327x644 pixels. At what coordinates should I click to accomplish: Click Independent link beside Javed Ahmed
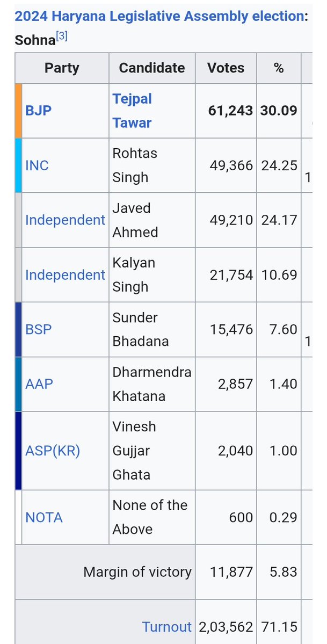pos(66,220)
